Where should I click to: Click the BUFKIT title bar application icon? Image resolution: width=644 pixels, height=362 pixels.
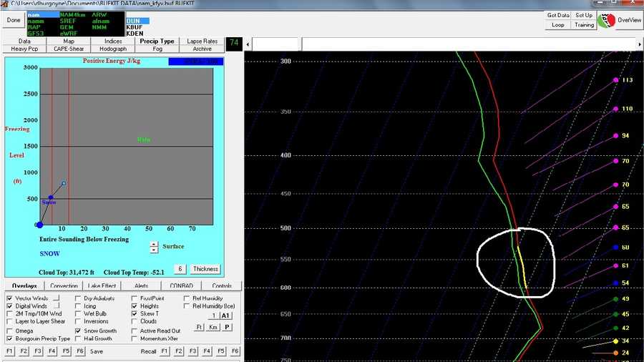4,3
